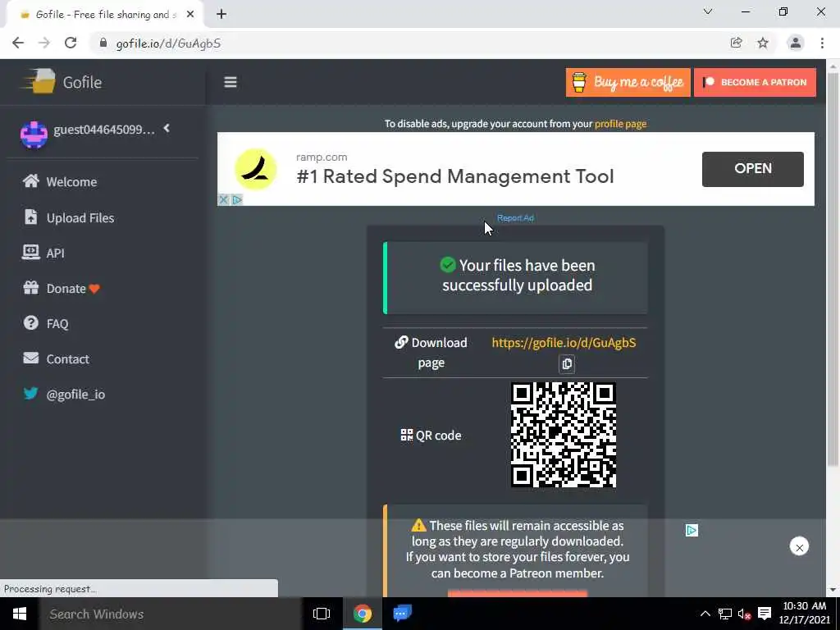Image resolution: width=840 pixels, height=630 pixels.
Task: Collapse the guest account chevron
Action: [167, 128]
